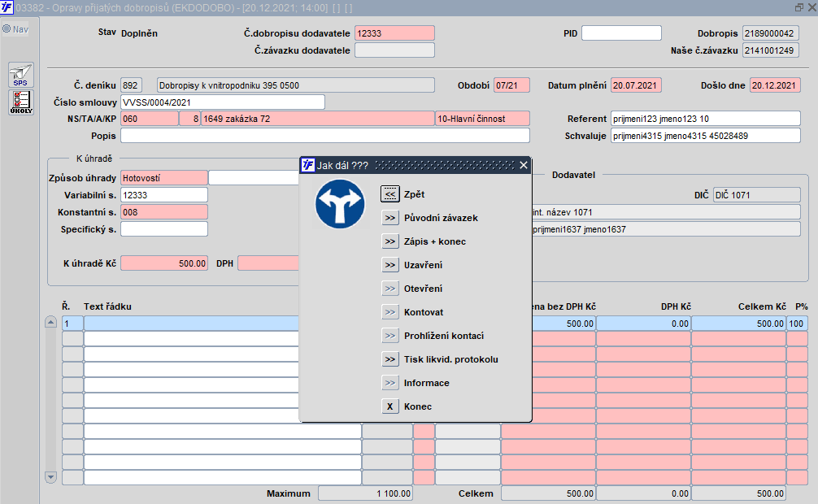
Task: Click the Popis input field
Action: coord(324,135)
